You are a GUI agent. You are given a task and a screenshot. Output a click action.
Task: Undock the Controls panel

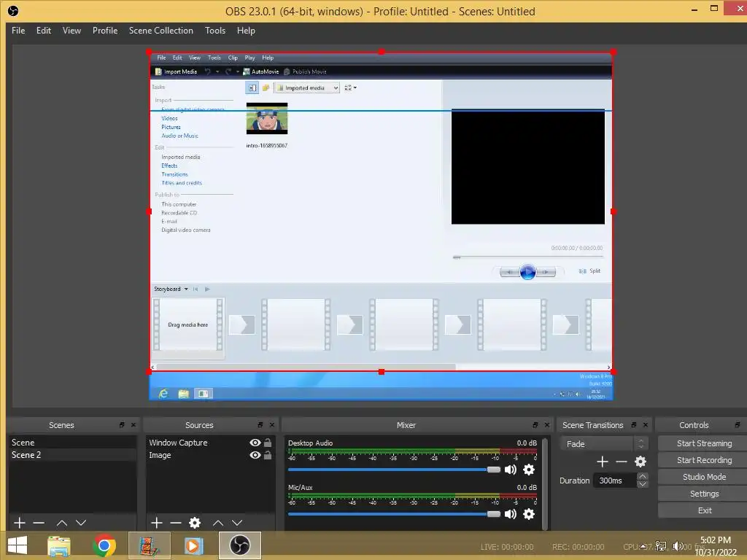coord(738,425)
